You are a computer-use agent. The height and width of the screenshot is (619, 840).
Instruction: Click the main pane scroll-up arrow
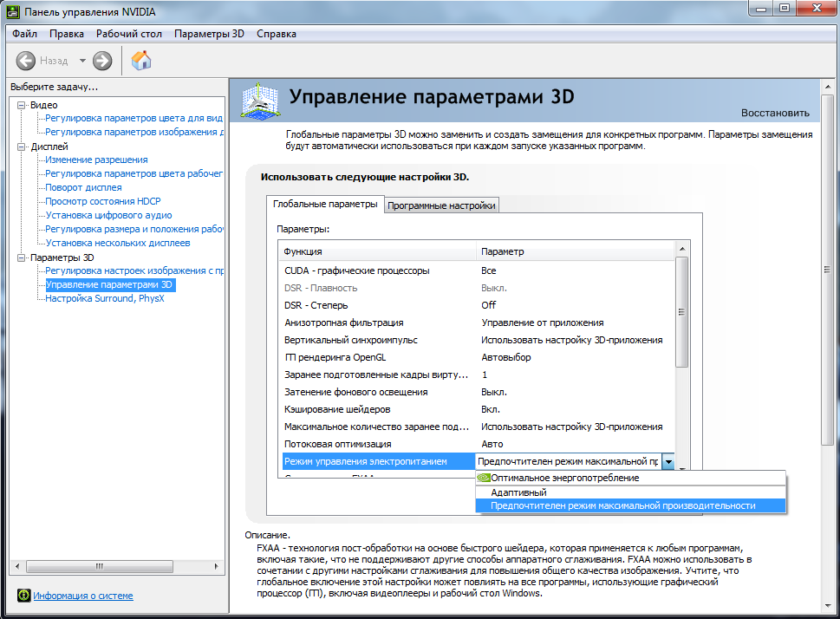(x=828, y=87)
